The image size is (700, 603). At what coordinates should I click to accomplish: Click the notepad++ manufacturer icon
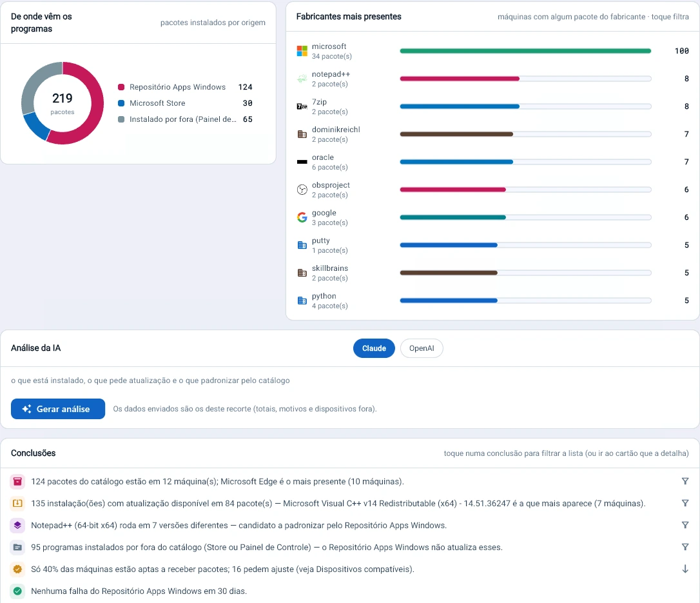tap(302, 79)
